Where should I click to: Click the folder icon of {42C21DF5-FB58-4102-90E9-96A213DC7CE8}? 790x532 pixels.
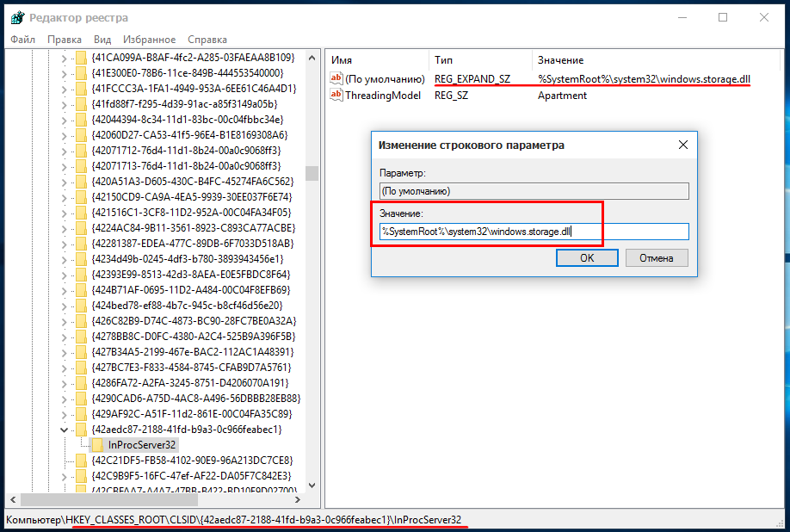tap(81, 461)
